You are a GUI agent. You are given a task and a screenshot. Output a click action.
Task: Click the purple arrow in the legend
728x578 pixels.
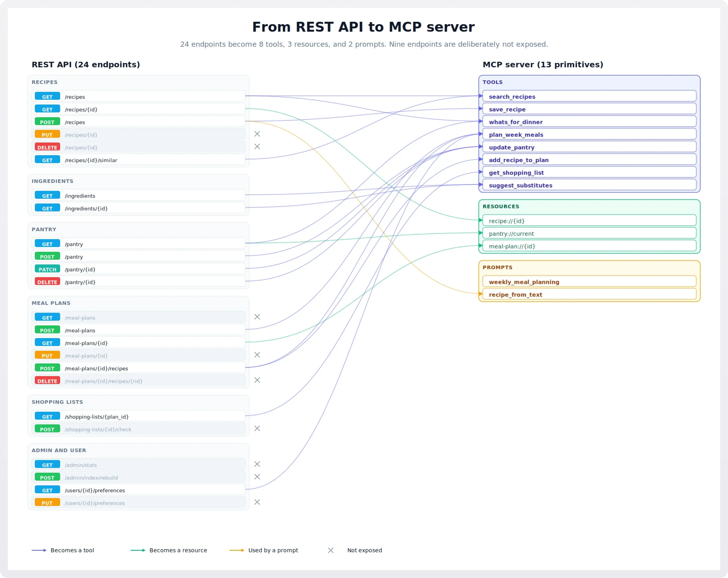pos(39,550)
